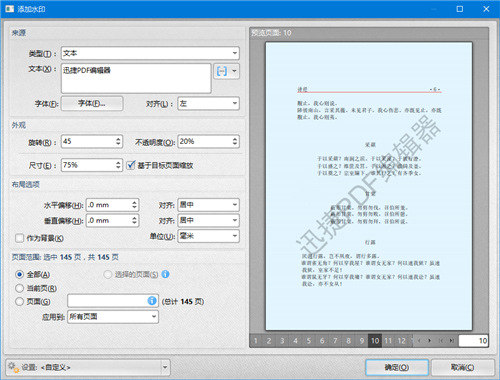The width and height of the screenshot is (500, 380).
Task: Click the info icon next to 选择的页面
Action: [x=165, y=274]
